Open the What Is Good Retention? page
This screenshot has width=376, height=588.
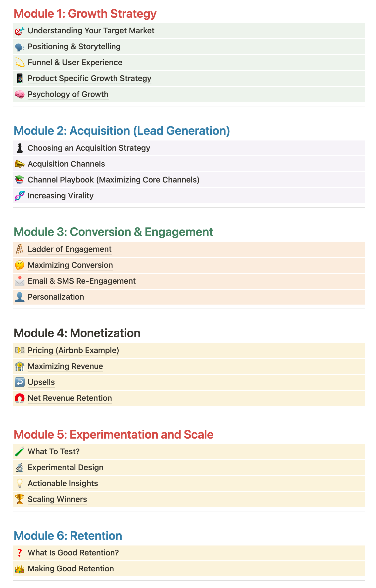pos(73,553)
